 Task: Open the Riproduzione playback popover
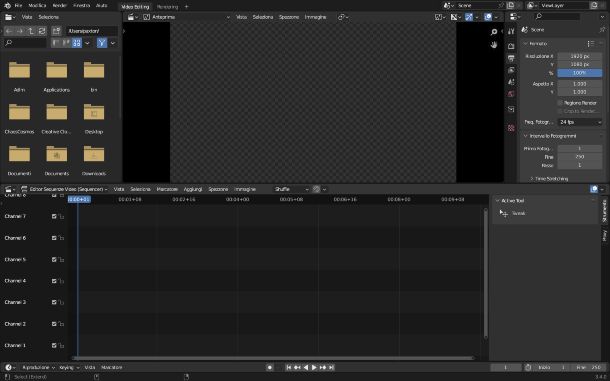point(39,367)
